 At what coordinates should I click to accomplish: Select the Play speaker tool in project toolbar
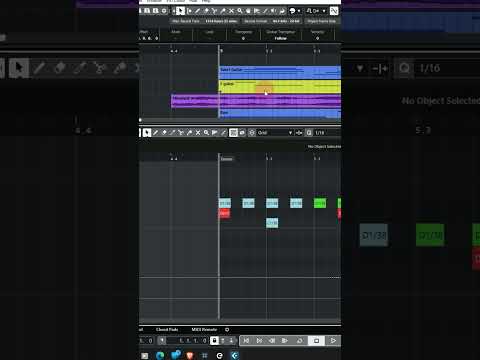[x=273, y=11]
